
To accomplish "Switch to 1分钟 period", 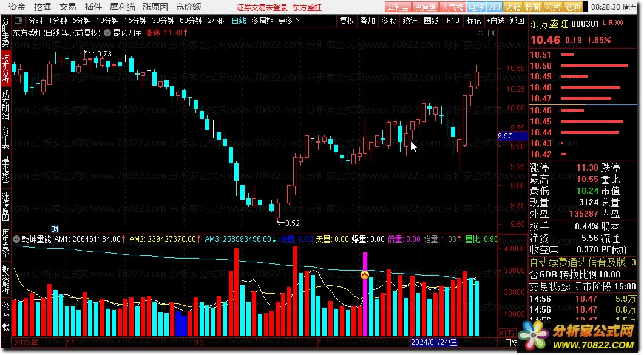I will tap(58, 21).
